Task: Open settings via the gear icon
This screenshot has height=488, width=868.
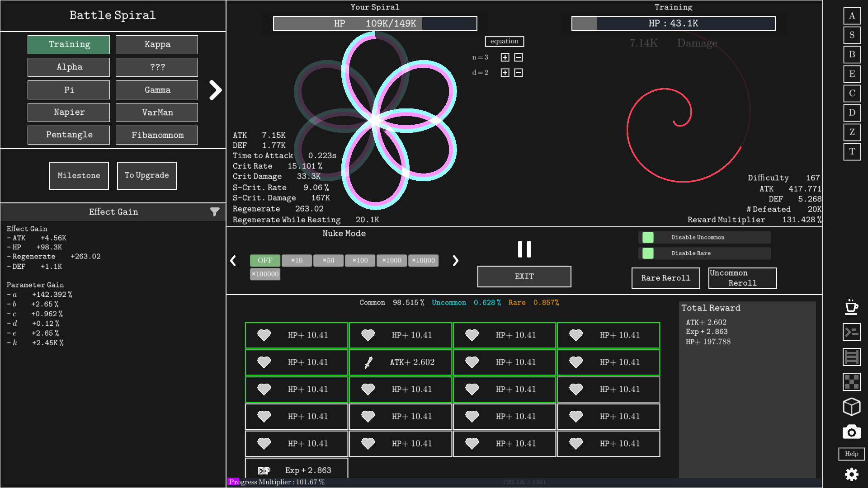Action: (x=852, y=474)
